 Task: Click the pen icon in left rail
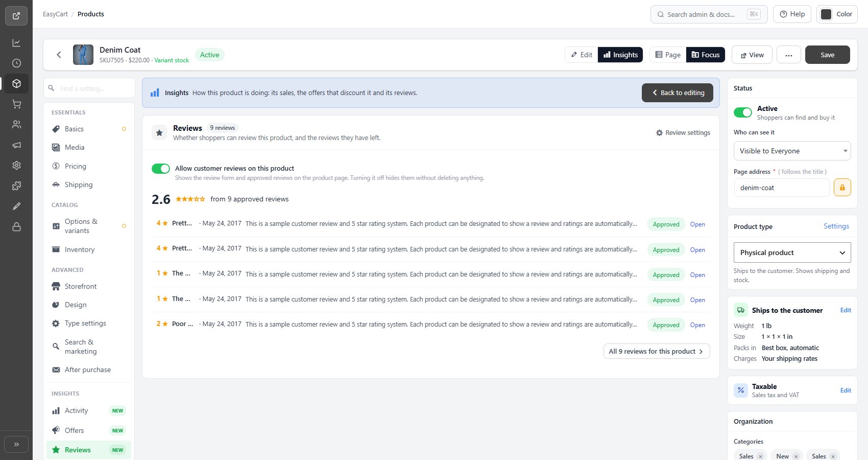click(x=16, y=206)
